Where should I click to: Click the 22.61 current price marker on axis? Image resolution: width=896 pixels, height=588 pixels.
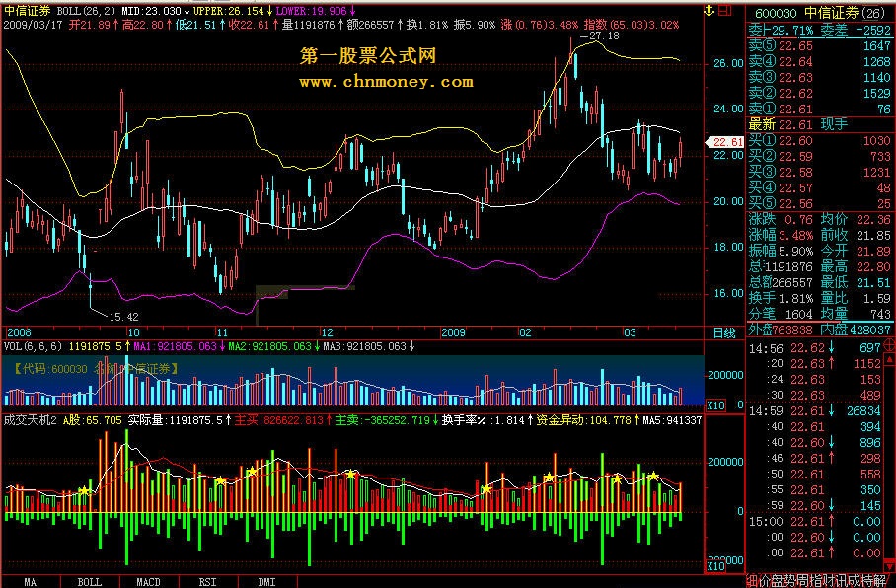(725, 142)
